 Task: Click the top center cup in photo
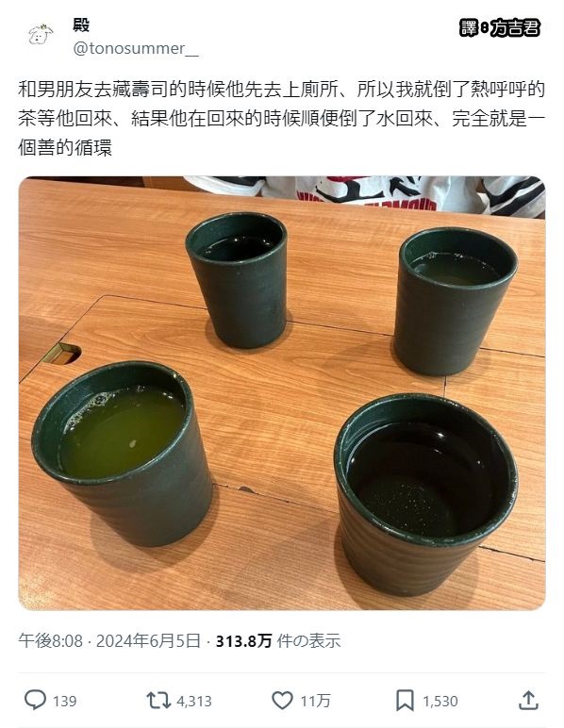point(238,279)
